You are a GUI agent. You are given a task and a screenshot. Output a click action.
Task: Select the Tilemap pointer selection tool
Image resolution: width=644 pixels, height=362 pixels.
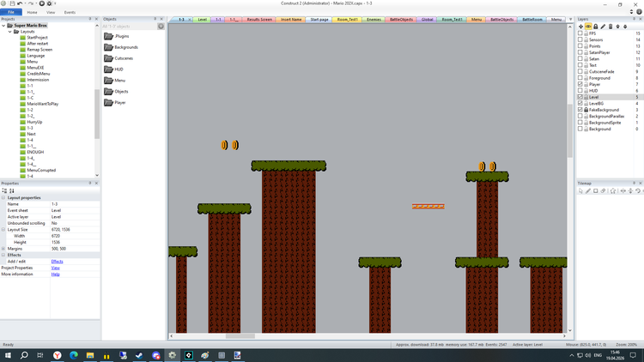[580, 190]
